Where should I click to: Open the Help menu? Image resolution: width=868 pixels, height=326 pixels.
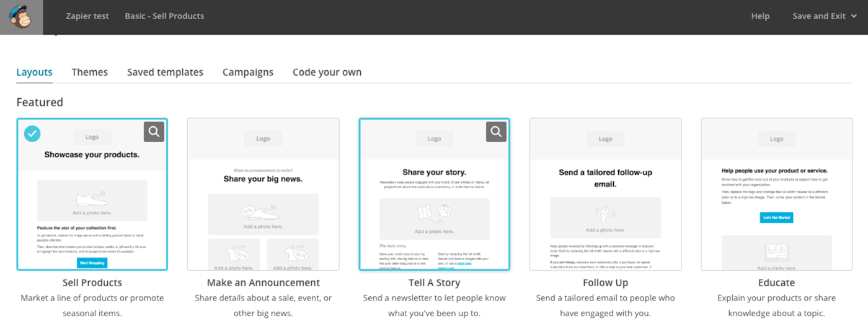(760, 16)
